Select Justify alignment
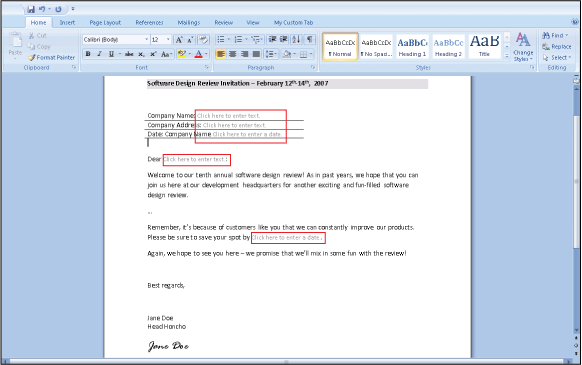The width and height of the screenshot is (582, 365). (x=256, y=54)
